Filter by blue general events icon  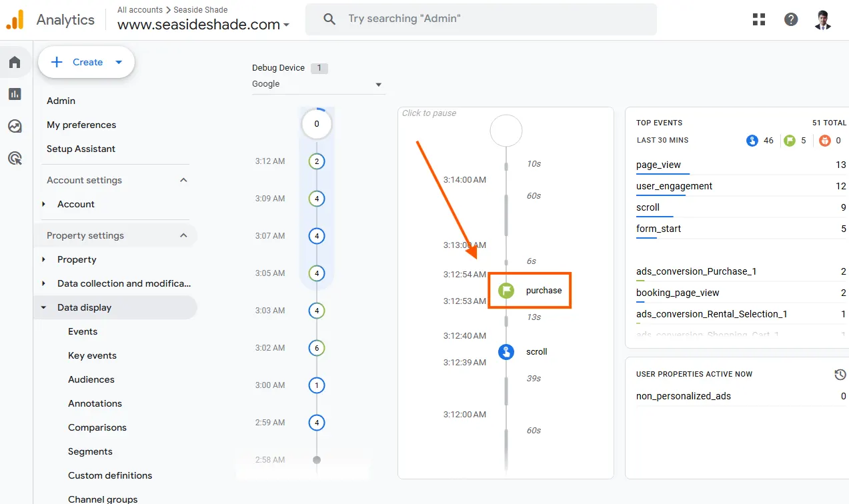[752, 141]
